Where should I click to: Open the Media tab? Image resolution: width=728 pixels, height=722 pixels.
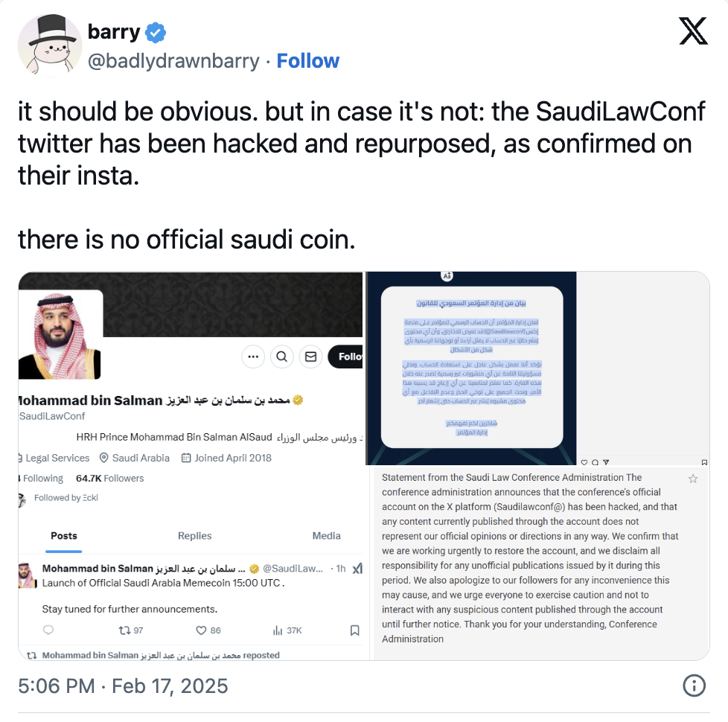[x=326, y=535]
